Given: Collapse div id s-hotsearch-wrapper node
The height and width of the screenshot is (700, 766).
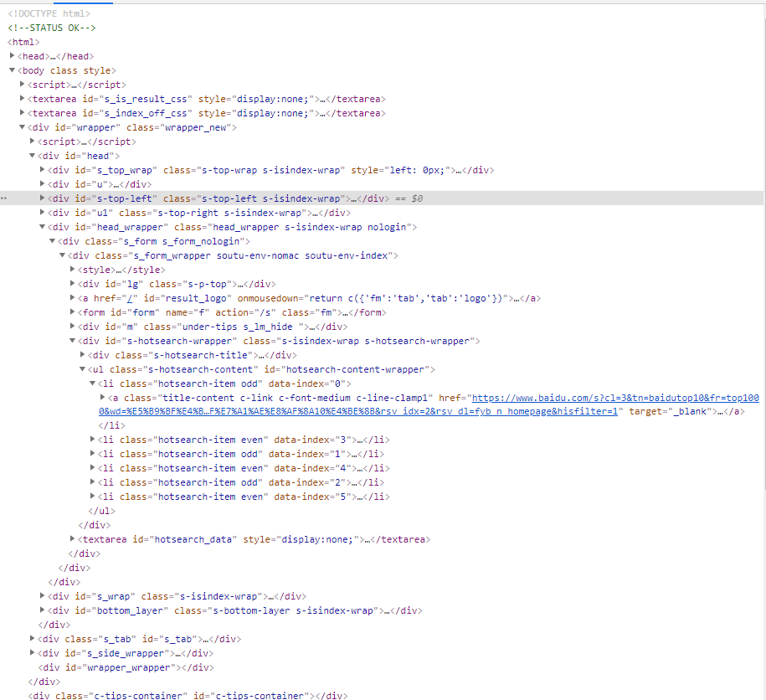Looking at the screenshot, I should click(x=72, y=340).
